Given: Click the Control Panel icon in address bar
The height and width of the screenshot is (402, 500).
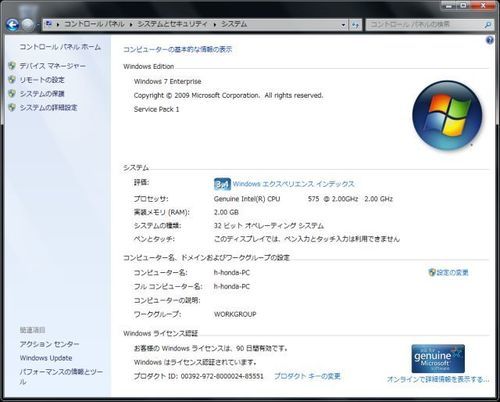Looking at the screenshot, I should click(49, 24).
